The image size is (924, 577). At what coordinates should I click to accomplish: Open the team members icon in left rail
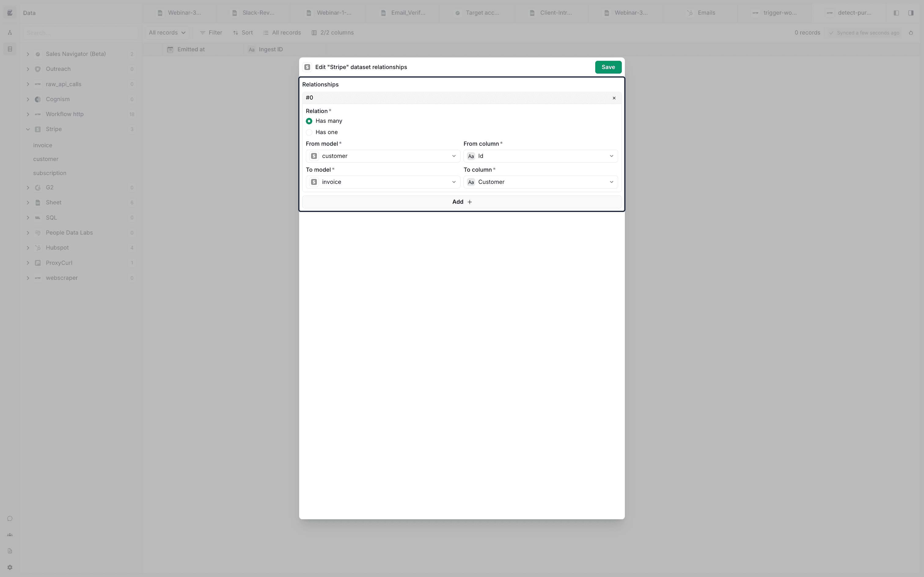10,535
